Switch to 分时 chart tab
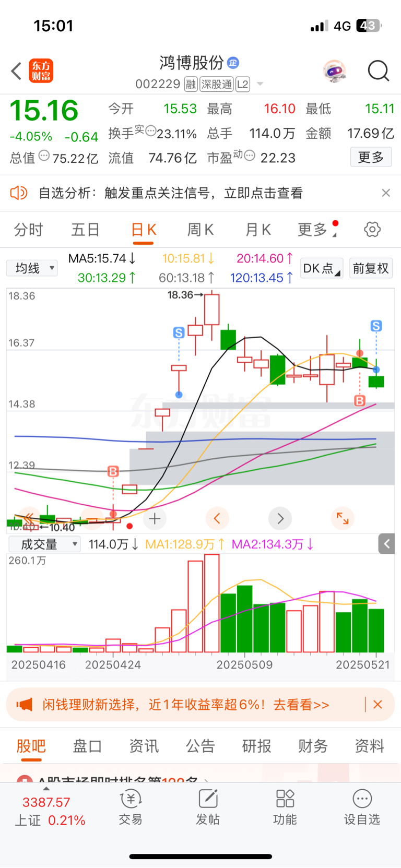The width and height of the screenshot is (401, 868). [28, 230]
